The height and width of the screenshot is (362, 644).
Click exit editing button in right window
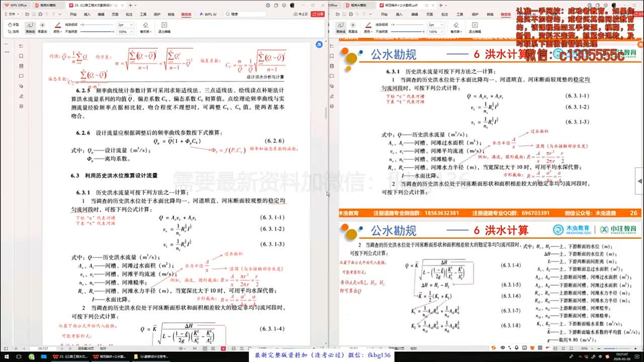(x=475, y=28)
